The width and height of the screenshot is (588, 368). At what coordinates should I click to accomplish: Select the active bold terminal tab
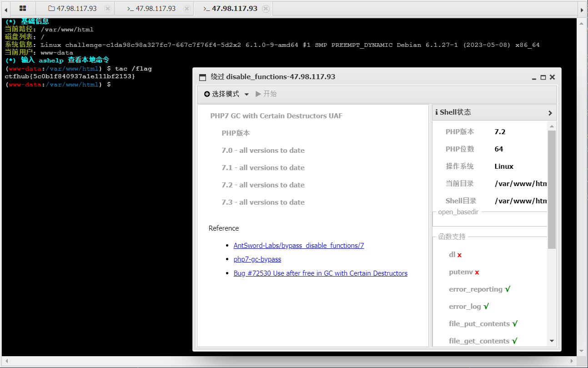[x=230, y=9]
